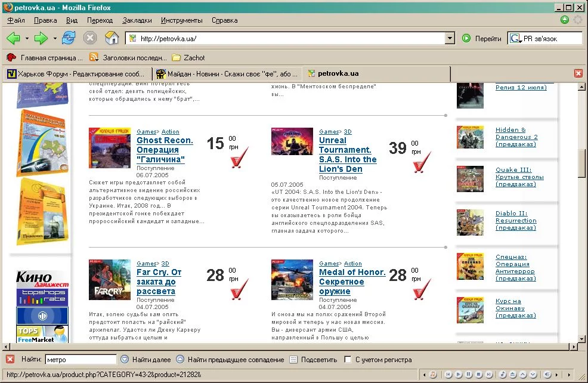The height and width of the screenshot is (383, 588).
Task: Open the Hidden & Dangerous 2 preorder link
Action: [516, 137]
